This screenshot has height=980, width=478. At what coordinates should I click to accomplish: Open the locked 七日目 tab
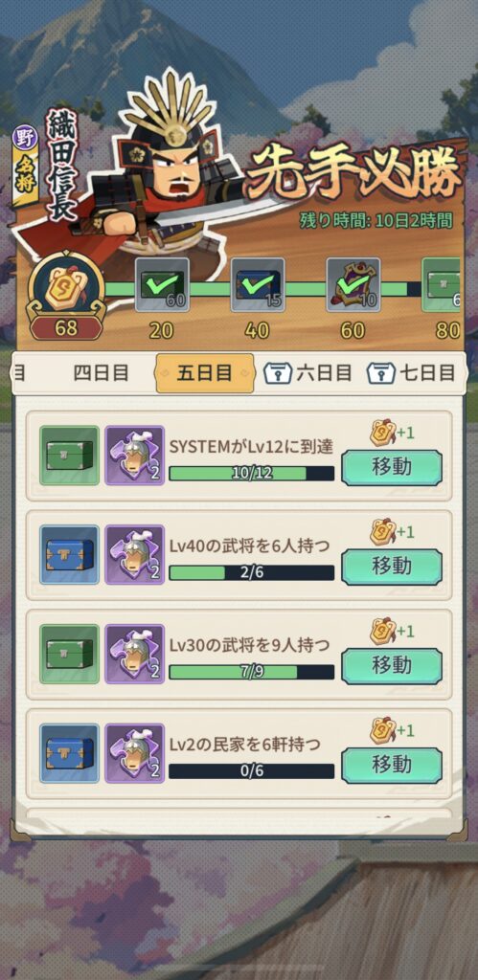pyautogui.click(x=411, y=374)
